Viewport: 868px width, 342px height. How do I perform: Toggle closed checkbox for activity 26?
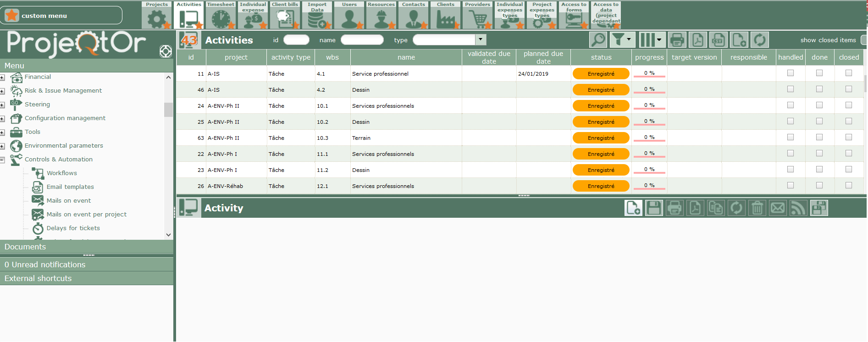coord(849,186)
